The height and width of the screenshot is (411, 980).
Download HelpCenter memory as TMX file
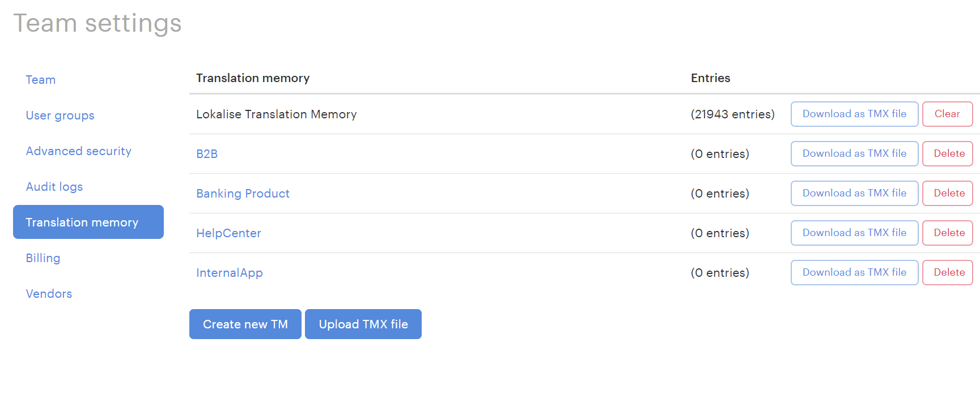(x=854, y=233)
